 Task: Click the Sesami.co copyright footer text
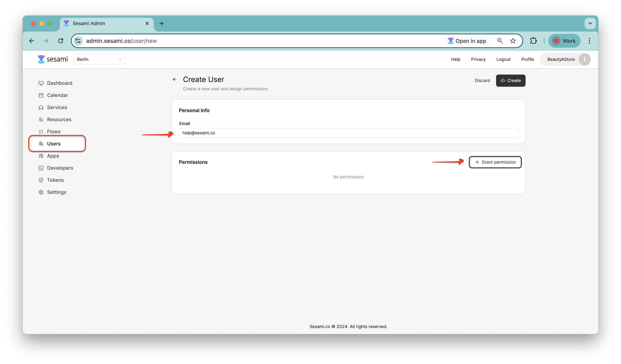tap(348, 327)
